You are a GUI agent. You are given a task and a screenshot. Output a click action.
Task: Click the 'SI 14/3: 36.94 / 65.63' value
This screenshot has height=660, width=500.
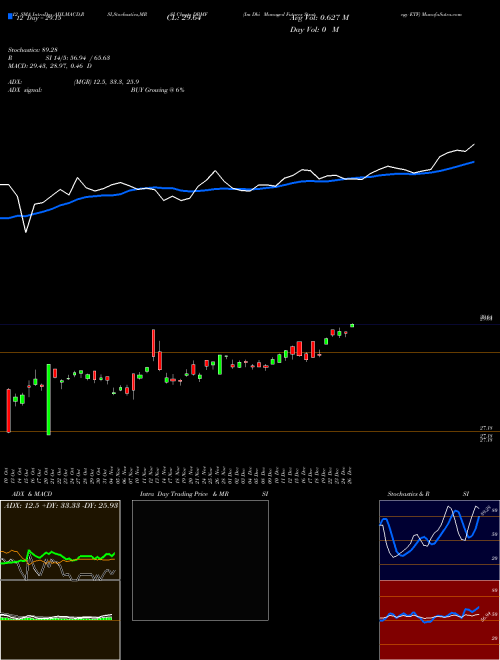(78, 58)
